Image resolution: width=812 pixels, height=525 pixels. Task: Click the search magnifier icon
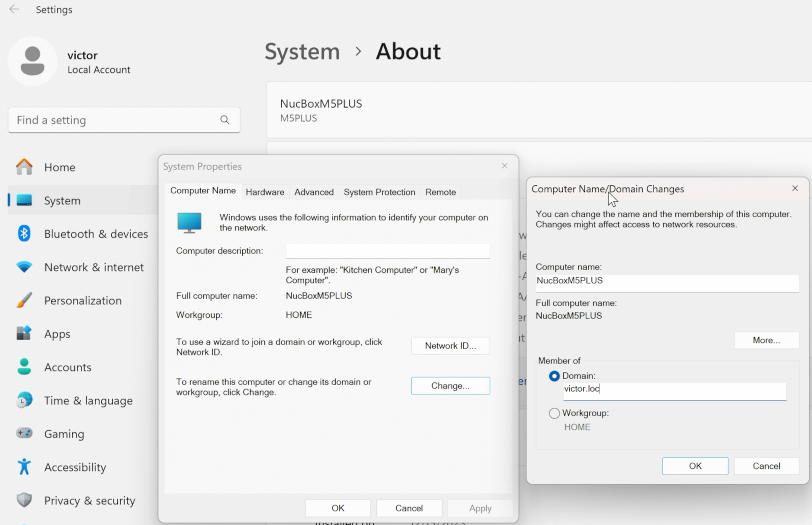(225, 120)
